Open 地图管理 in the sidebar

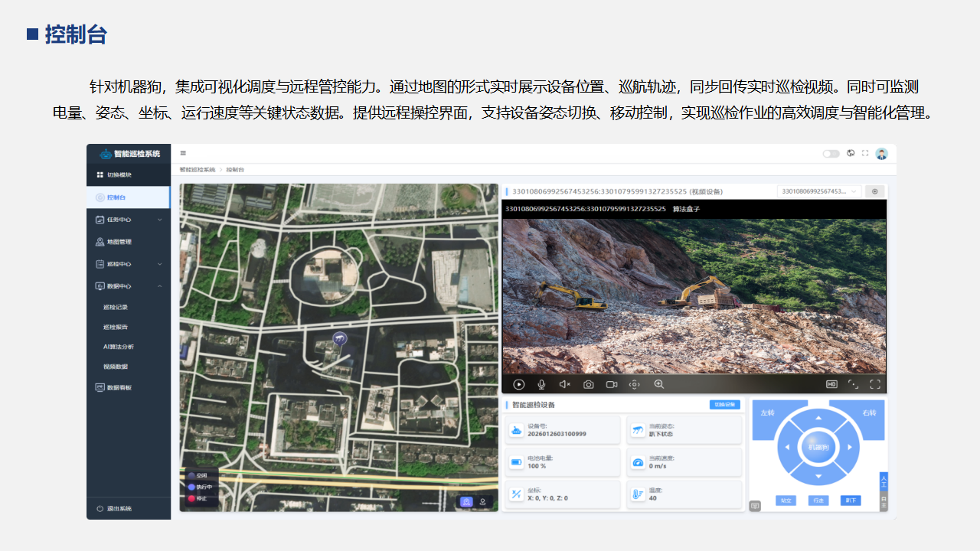tap(129, 242)
